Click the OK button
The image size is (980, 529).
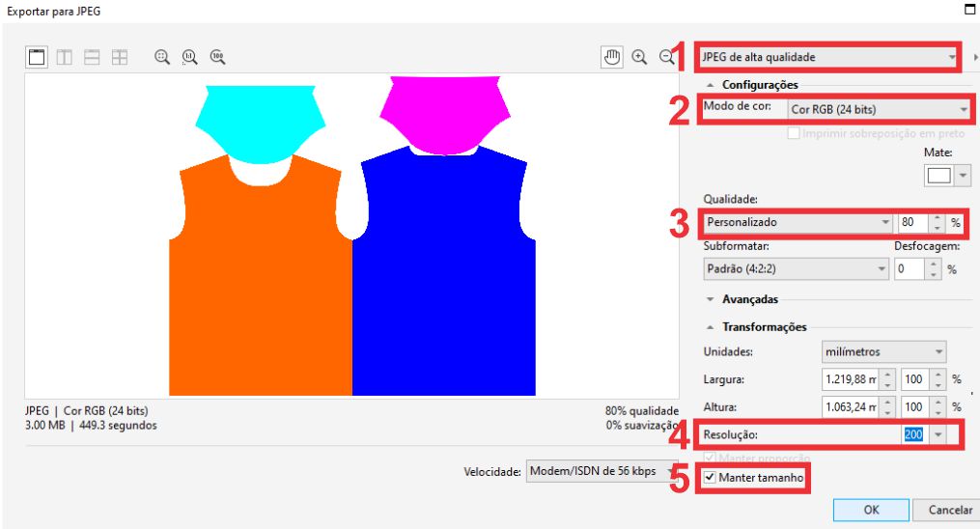[871, 510]
